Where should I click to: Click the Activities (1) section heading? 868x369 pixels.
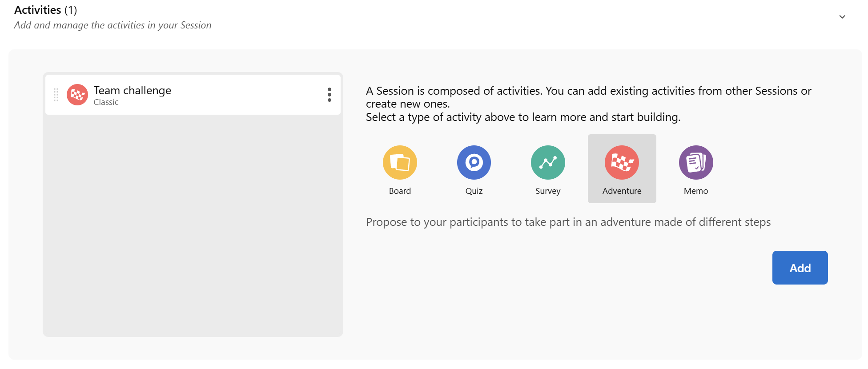pyautogui.click(x=45, y=10)
